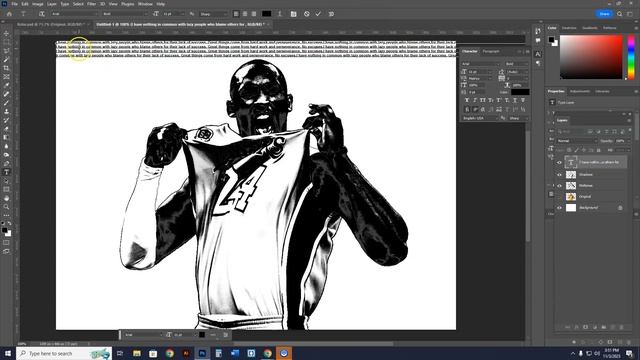The image size is (640, 360).
Task: Open Chrome from the taskbar
Action: (170, 353)
